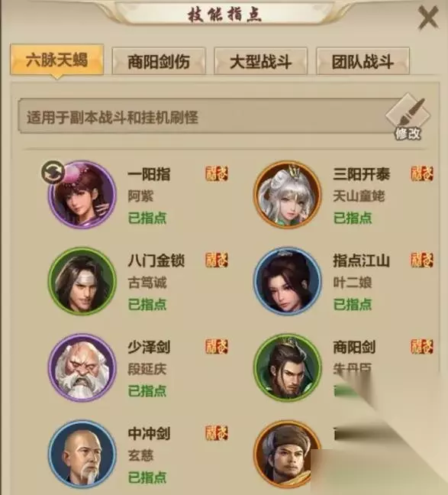
Task: Close the 技能指点 panel
Action: coord(428,18)
